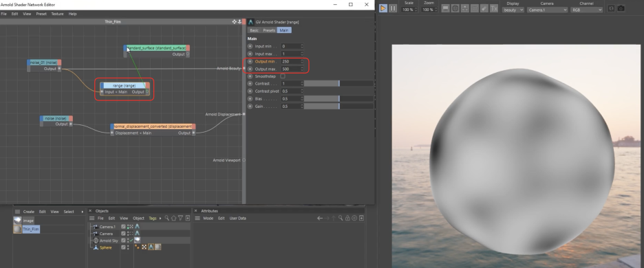Open the Help menu
The image size is (644, 268).
(x=73, y=14)
